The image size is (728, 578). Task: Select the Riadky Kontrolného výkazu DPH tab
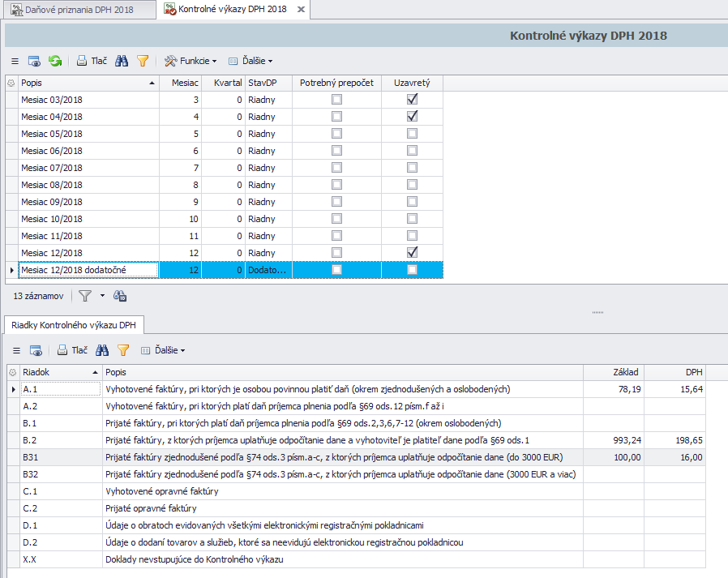click(74, 325)
